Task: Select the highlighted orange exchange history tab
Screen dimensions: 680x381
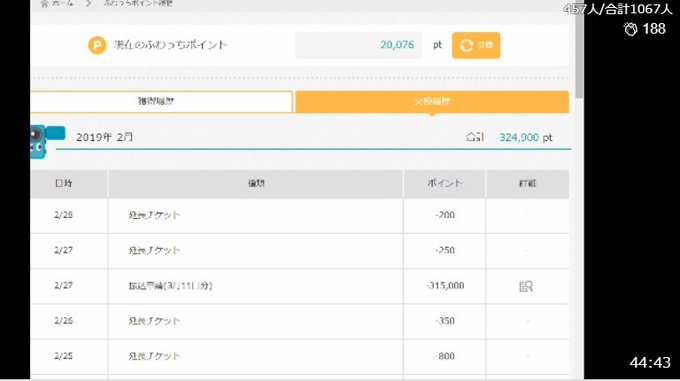Action: (432, 101)
